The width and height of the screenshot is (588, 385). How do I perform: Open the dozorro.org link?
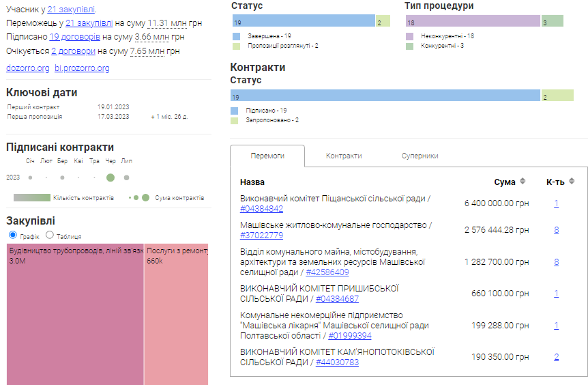[27, 68]
